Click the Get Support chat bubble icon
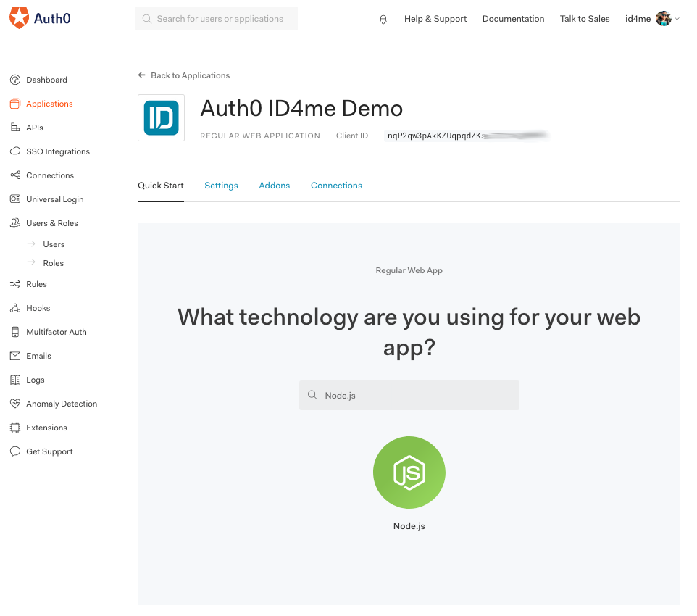The image size is (697, 616). (15, 451)
